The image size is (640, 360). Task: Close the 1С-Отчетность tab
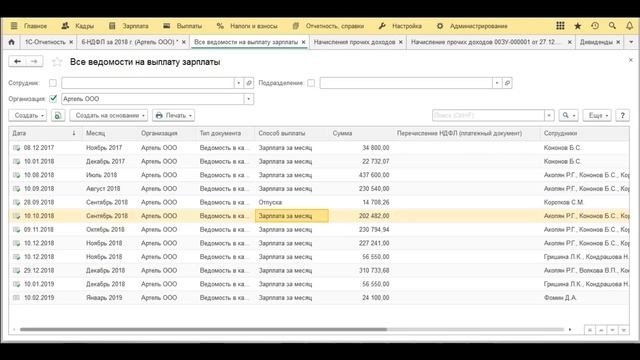point(71,42)
